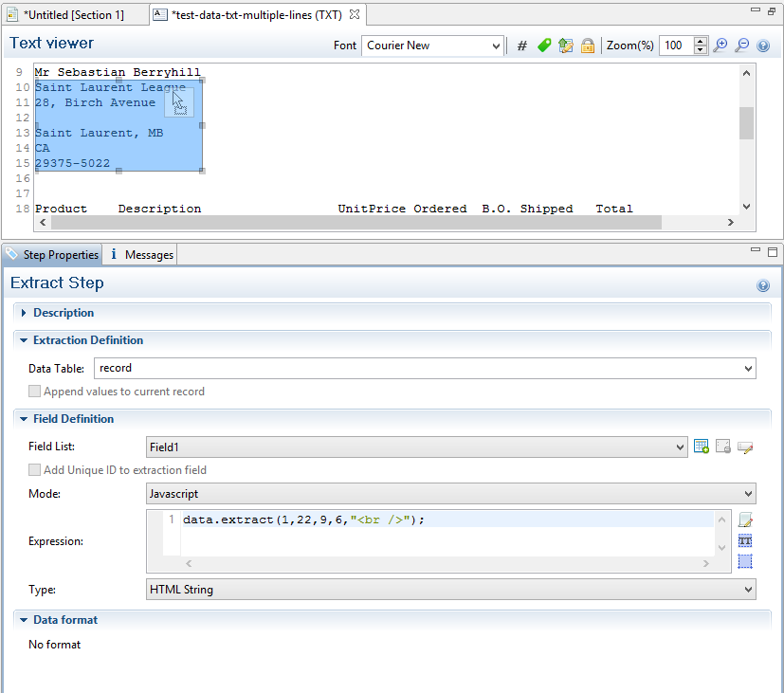
Task: Enable Append values to current record
Action: click(35, 392)
